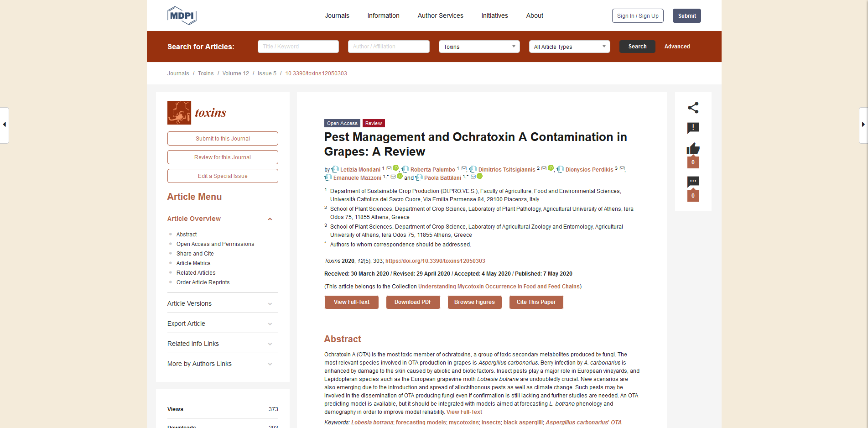Open the All Article Types dropdown
Image resolution: width=868 pixels, height=428 pixels.
(x=569, y=47)
